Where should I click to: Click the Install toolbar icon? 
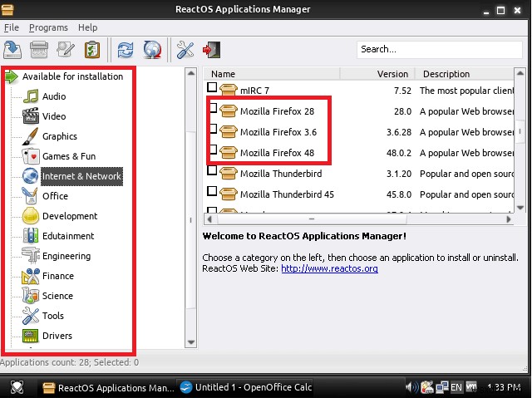pos(12,50)
